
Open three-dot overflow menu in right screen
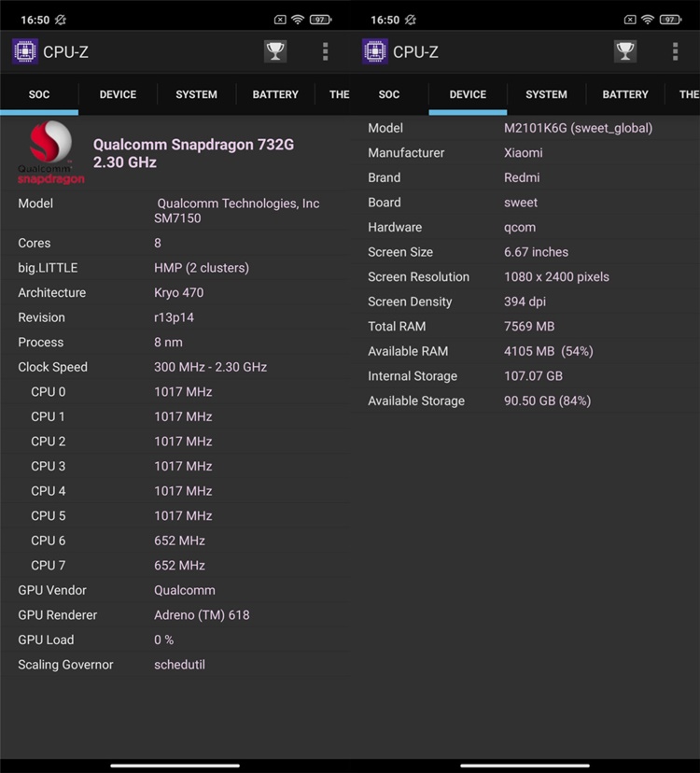[676, 51]
